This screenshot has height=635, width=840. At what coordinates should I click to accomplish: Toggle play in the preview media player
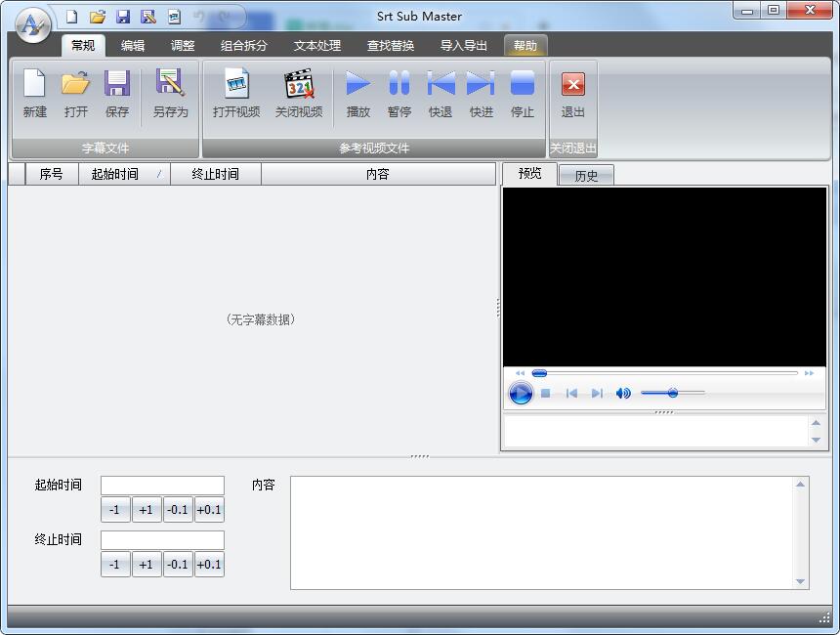[x=521, y=394]
